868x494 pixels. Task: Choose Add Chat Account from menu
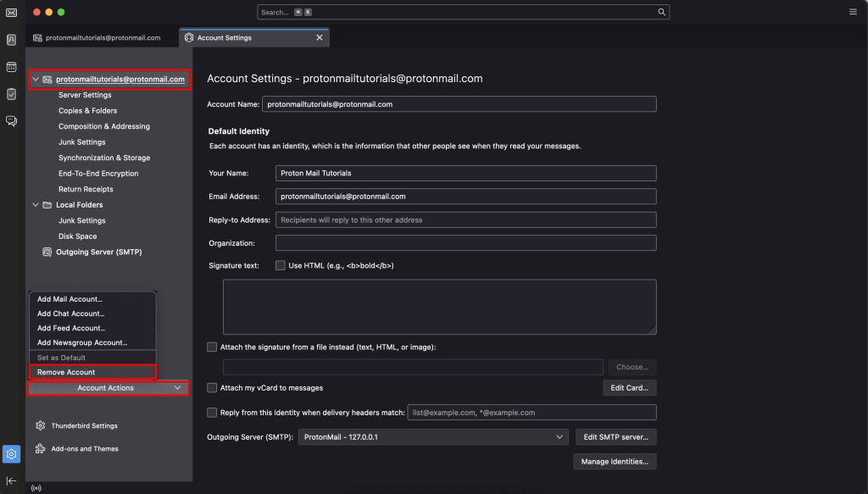[92, 314]
